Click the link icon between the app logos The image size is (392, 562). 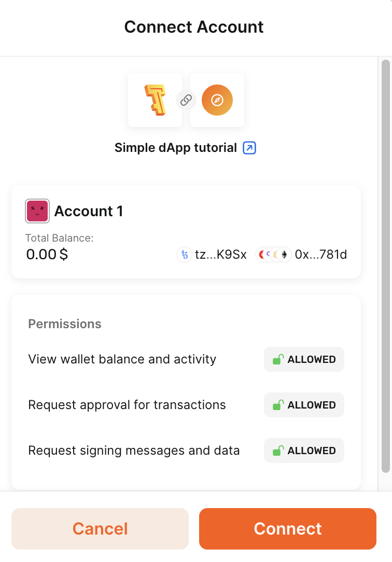(x=186, y=100)
